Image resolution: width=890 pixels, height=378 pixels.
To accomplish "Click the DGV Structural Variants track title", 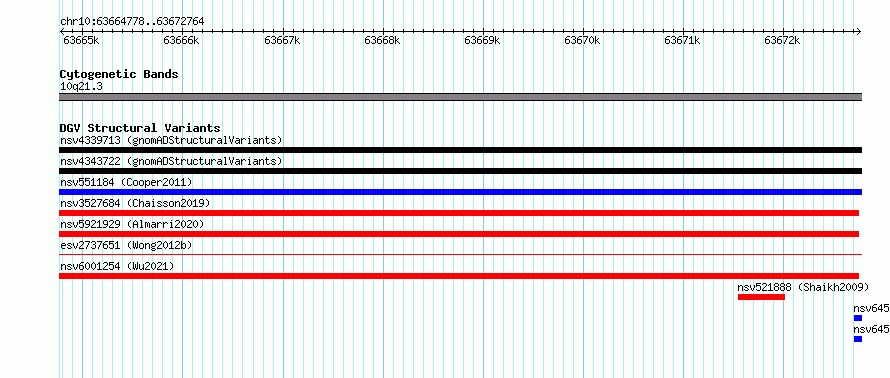I will tap(140, 128).
